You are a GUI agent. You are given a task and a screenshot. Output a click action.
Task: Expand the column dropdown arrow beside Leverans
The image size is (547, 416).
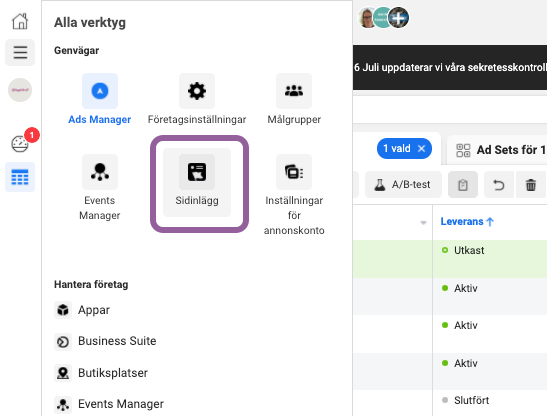click(x=423, y=223)
